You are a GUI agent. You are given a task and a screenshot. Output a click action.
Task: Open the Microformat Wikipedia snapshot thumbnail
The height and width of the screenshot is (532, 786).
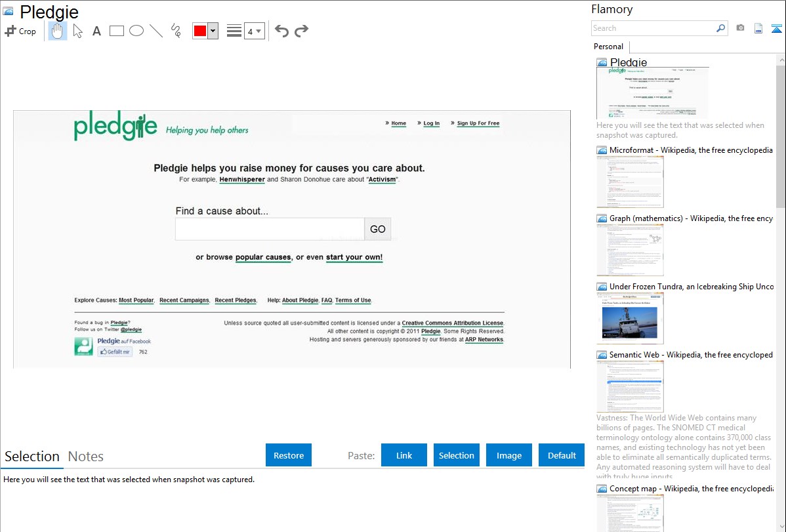pyautogui.click(x=630, y=182)
